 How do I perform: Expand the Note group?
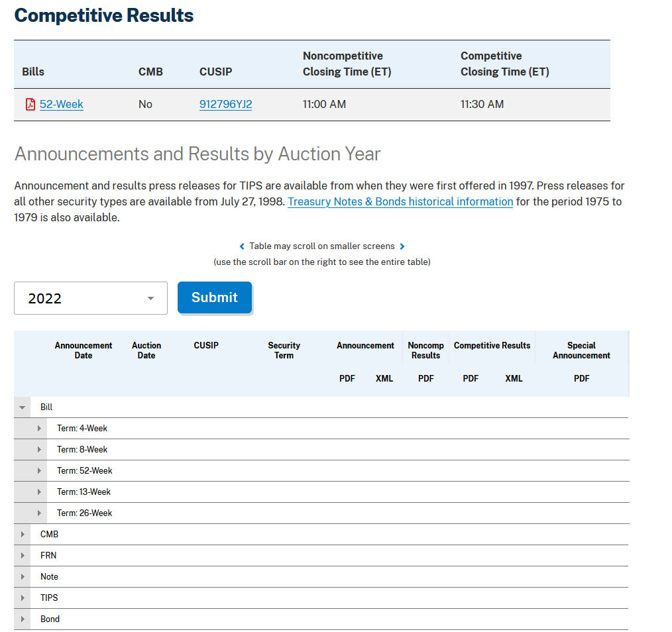tap(23, 577)
